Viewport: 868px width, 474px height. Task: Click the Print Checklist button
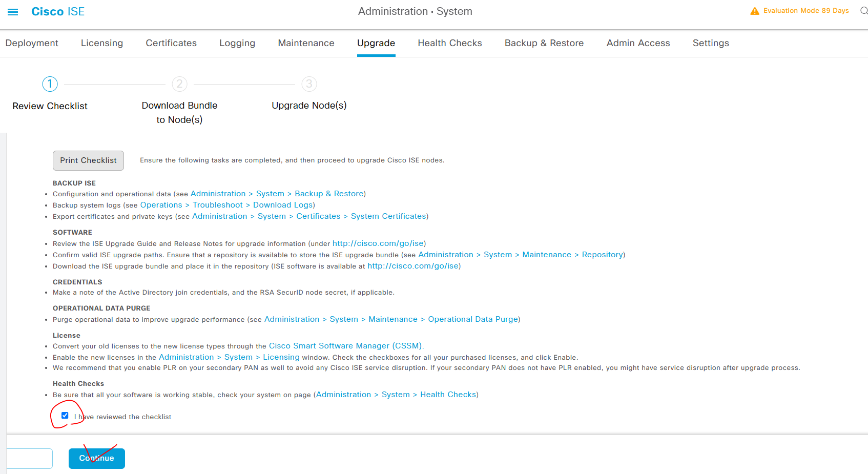pos(88,160)
